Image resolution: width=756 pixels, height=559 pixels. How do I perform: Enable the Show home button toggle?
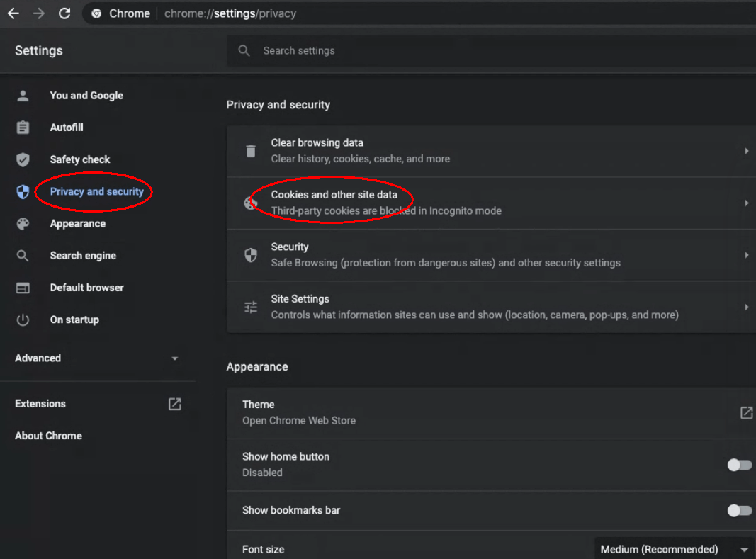point(739,465)
